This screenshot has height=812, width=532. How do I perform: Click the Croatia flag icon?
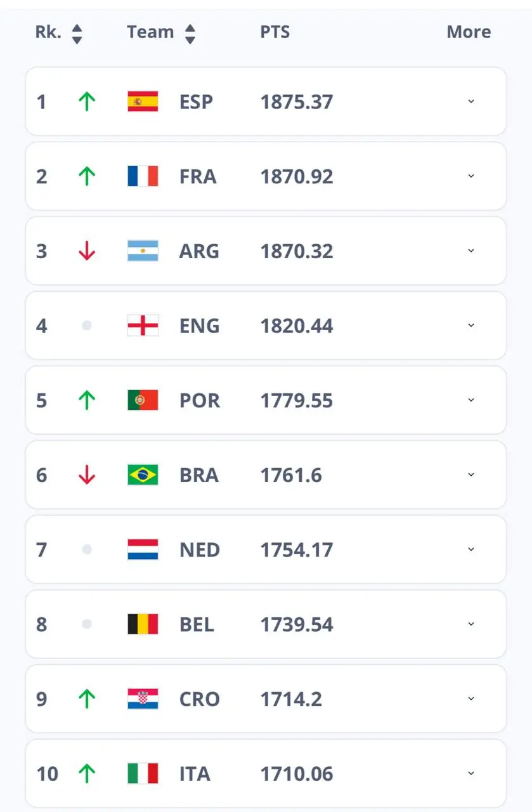143,699
